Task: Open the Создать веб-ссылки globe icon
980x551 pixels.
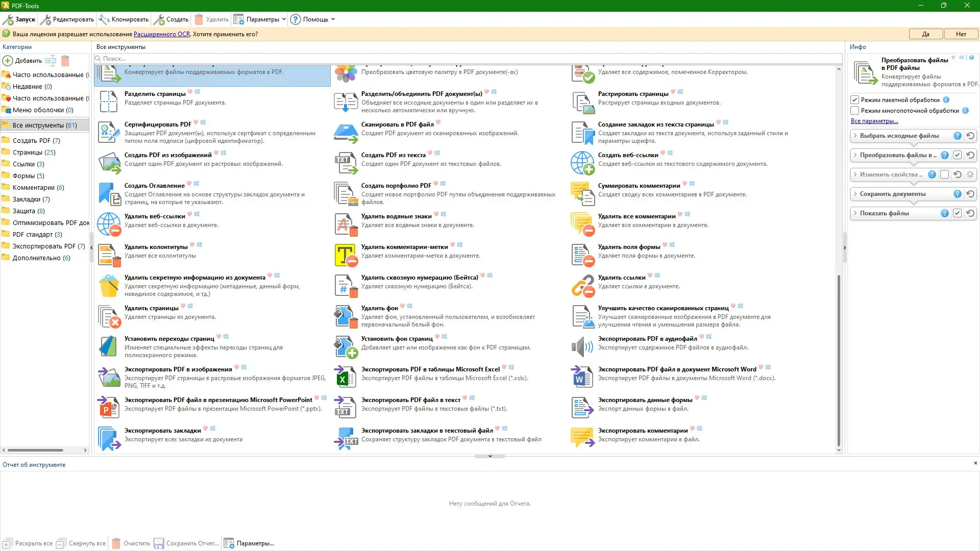Action: 582,163
